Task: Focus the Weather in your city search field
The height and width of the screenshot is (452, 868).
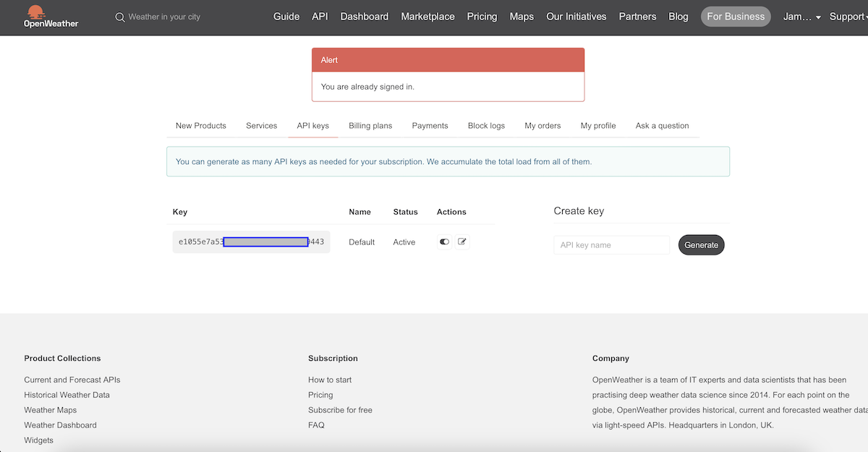Action: coord(164,17)
